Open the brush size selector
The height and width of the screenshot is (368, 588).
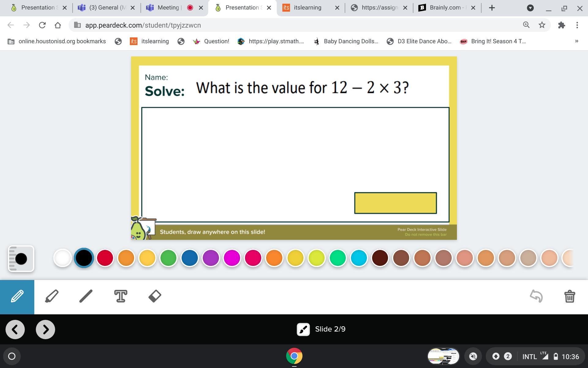21,259
